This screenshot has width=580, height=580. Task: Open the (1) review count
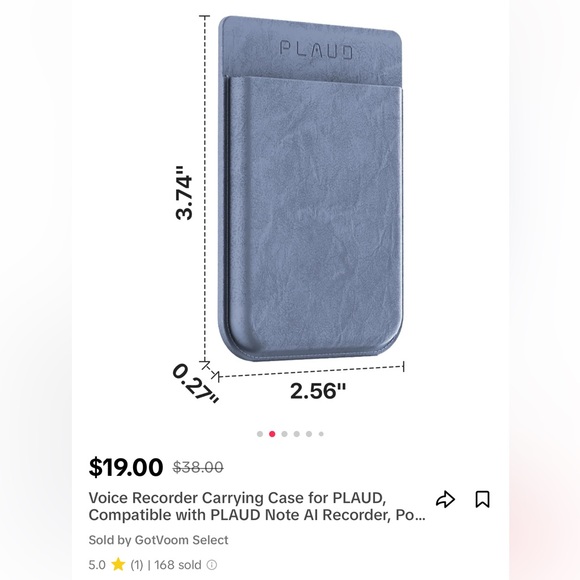pos(136,565)
